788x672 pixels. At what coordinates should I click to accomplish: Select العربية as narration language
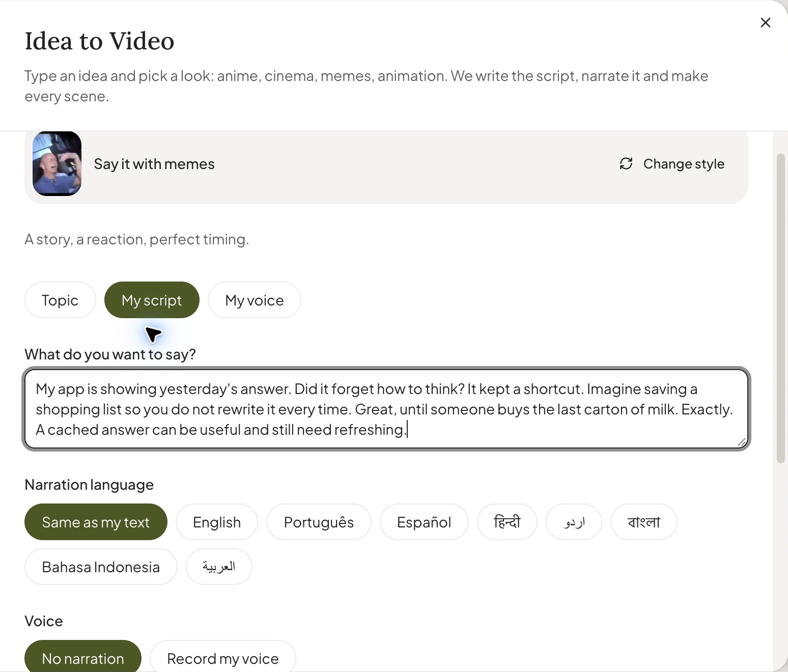pyautogui.click(x=219, y=567)
